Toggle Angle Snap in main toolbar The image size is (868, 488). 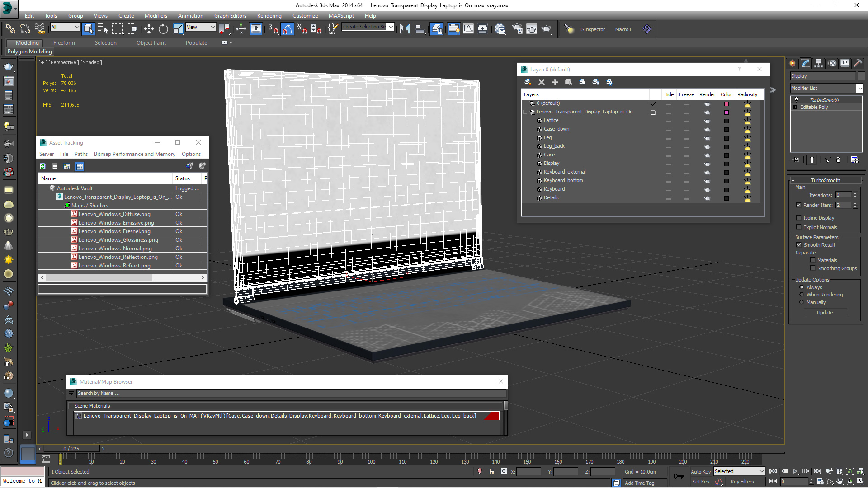coord(288,29)
